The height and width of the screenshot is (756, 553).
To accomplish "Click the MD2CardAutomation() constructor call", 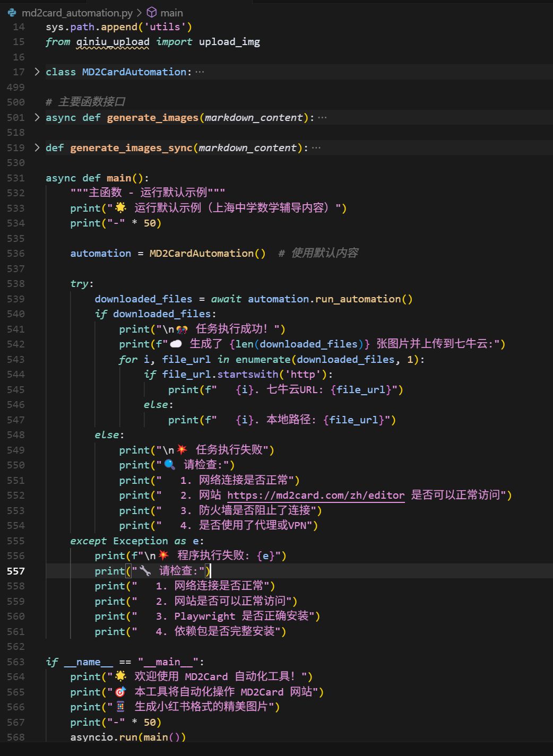I will [207, 253].
